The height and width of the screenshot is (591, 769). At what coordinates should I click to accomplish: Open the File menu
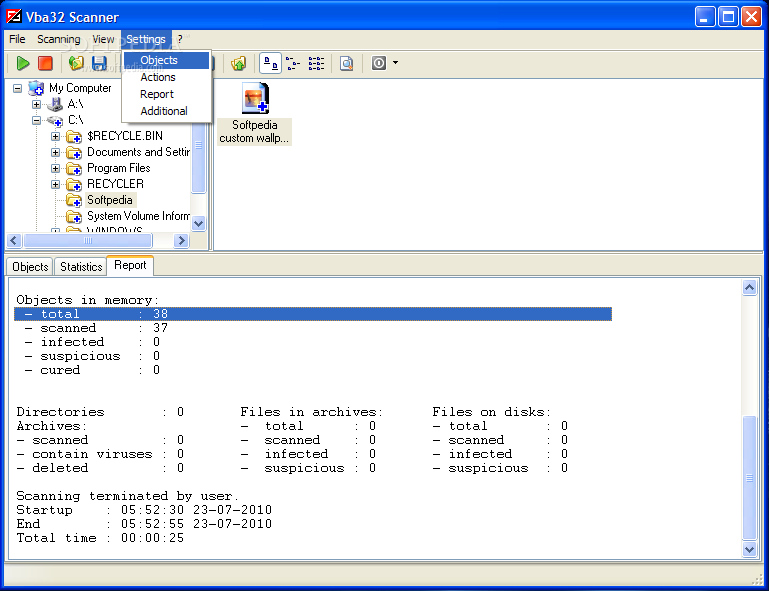pos(17,39)
